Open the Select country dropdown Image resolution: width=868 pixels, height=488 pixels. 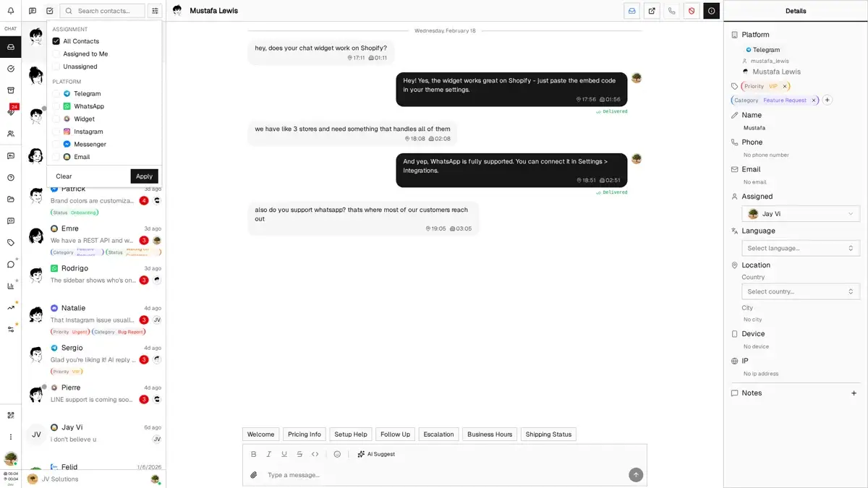tap(801, 291)
